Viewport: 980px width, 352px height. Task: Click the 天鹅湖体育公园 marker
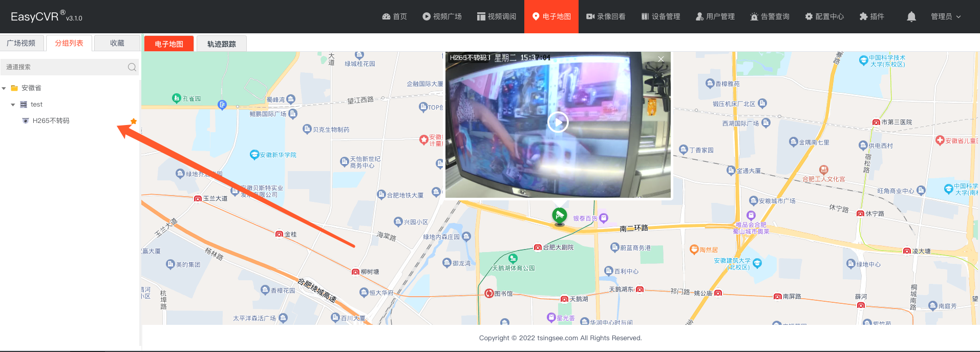513,259
